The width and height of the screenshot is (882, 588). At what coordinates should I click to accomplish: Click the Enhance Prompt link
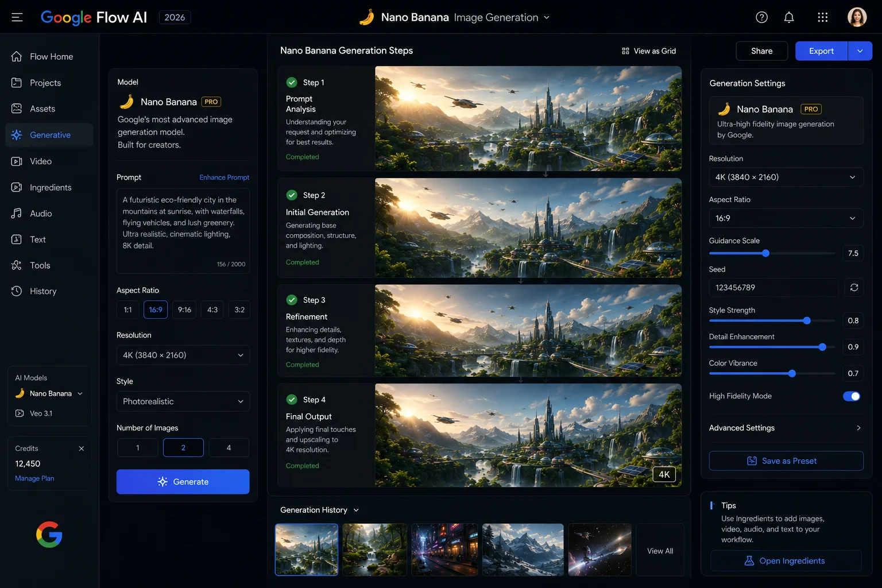pos(225,177)
